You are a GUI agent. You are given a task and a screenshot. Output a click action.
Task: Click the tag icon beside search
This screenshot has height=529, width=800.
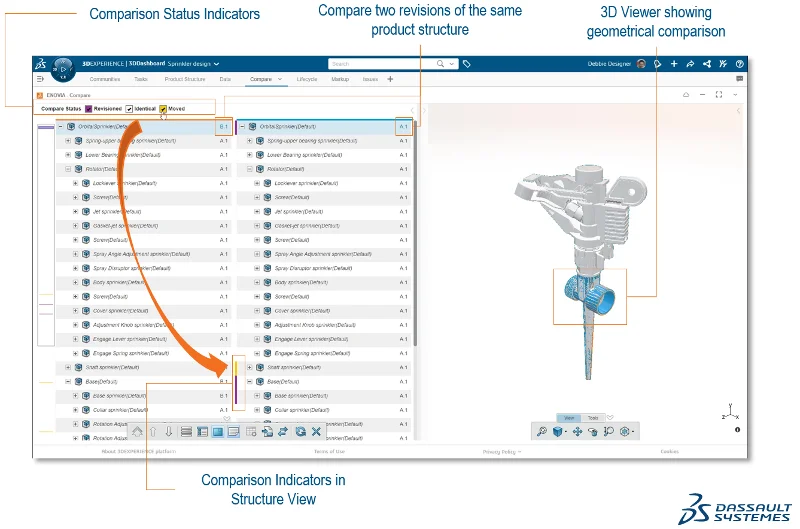click(x=467, y=64)
